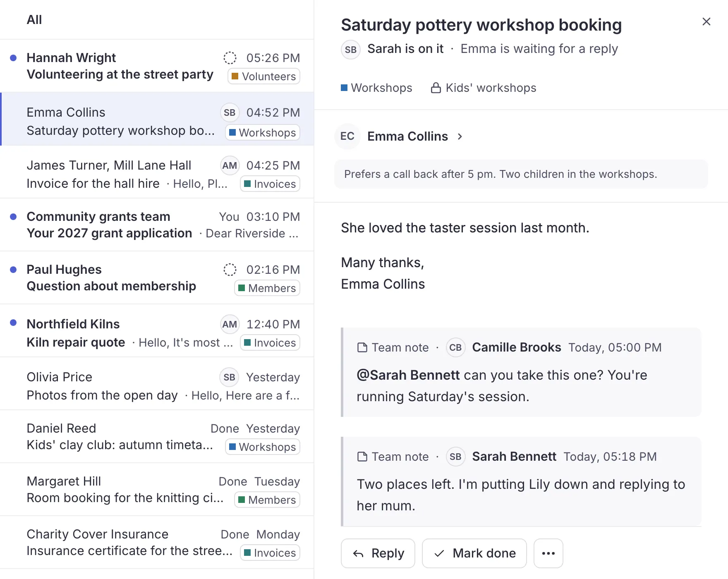Select Emma Collins sender name in list
Image resolution: width=728 pixels, height=579 pixels.
click(66, 112)
